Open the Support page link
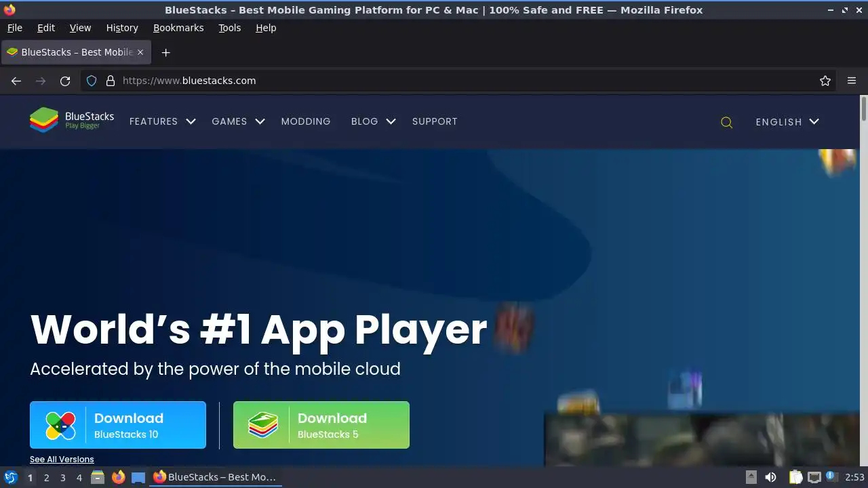The height and width of the screenshot is (488, 868). click(435, 121)
